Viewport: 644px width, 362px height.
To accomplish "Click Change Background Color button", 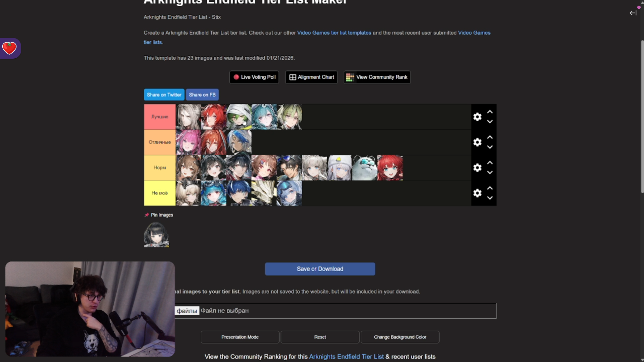I will click(400, 337).
